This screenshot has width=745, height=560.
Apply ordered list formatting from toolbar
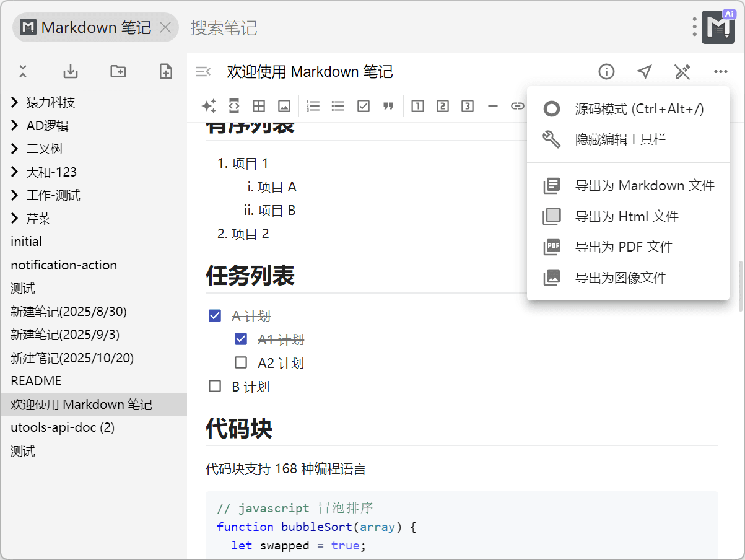[x=313, y=106]
